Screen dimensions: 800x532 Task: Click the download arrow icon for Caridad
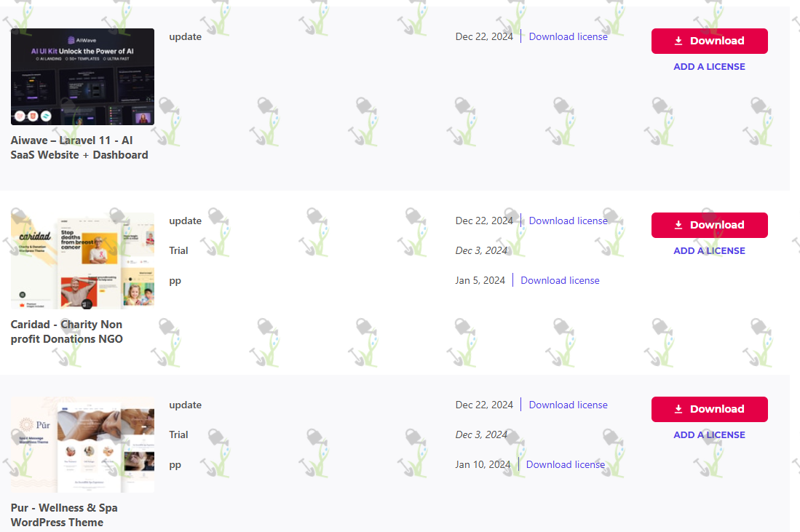tap(678, 225)
